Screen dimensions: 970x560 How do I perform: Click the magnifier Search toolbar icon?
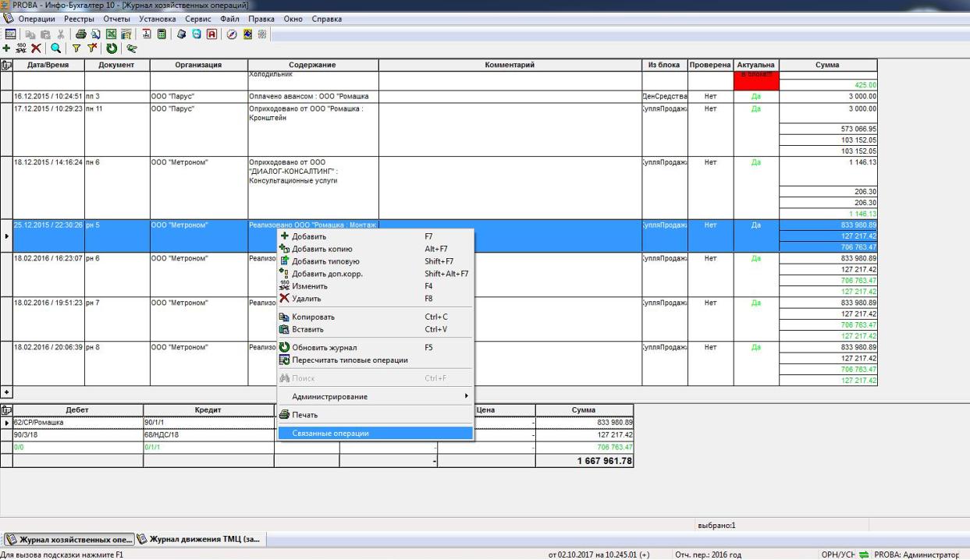(x=55, y=48)
